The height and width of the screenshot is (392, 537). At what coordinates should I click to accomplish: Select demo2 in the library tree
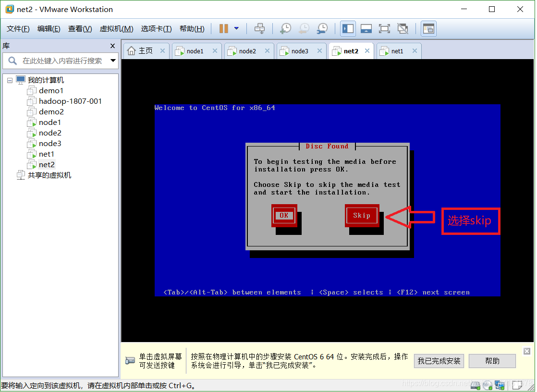coord(51,112)
